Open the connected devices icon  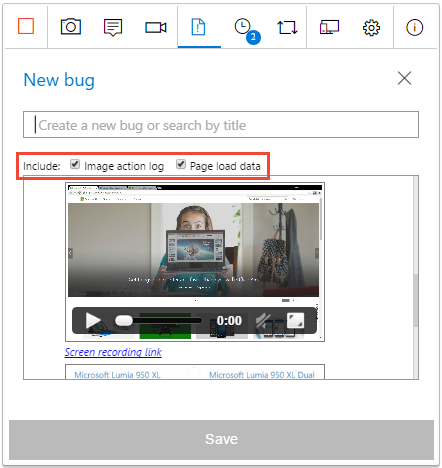[x=329, y=27]
